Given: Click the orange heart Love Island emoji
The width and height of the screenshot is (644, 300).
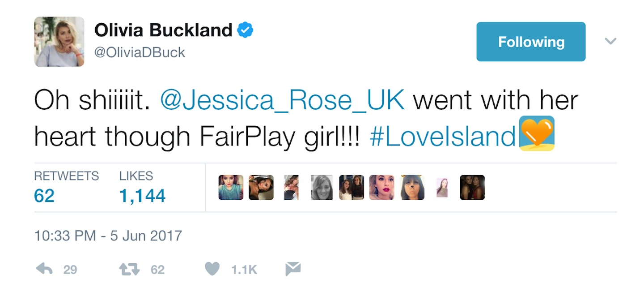Looking at the screenshot, I should (537, 133).
